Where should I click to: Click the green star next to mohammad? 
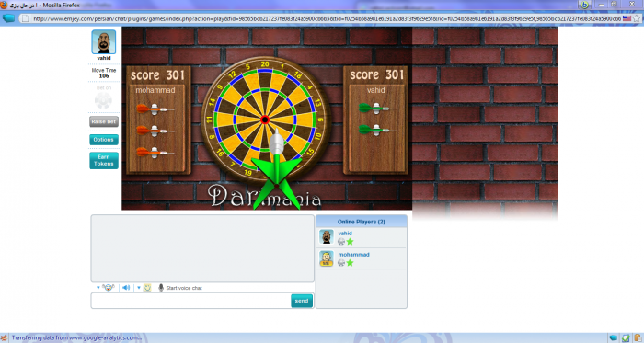[x=350, y=263]
